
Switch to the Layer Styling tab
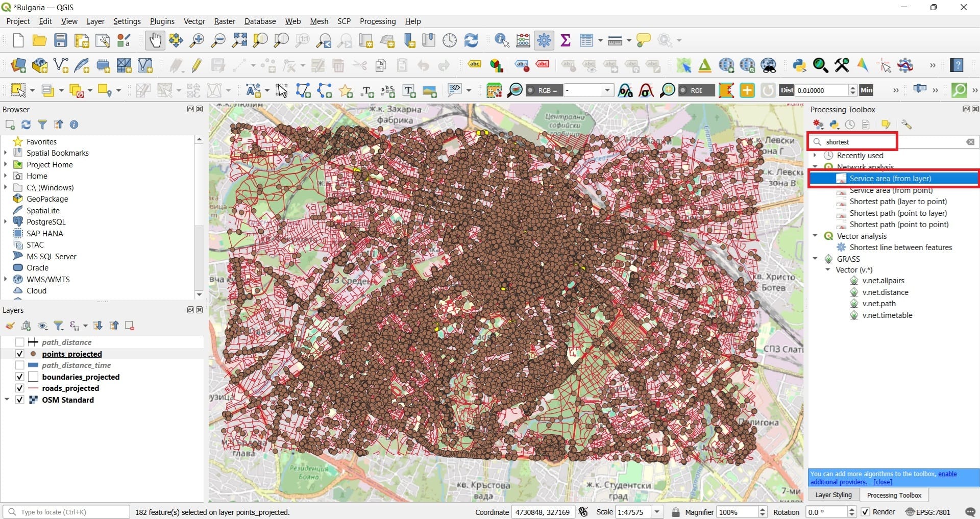pyautogui.click(x=834, y=495)
